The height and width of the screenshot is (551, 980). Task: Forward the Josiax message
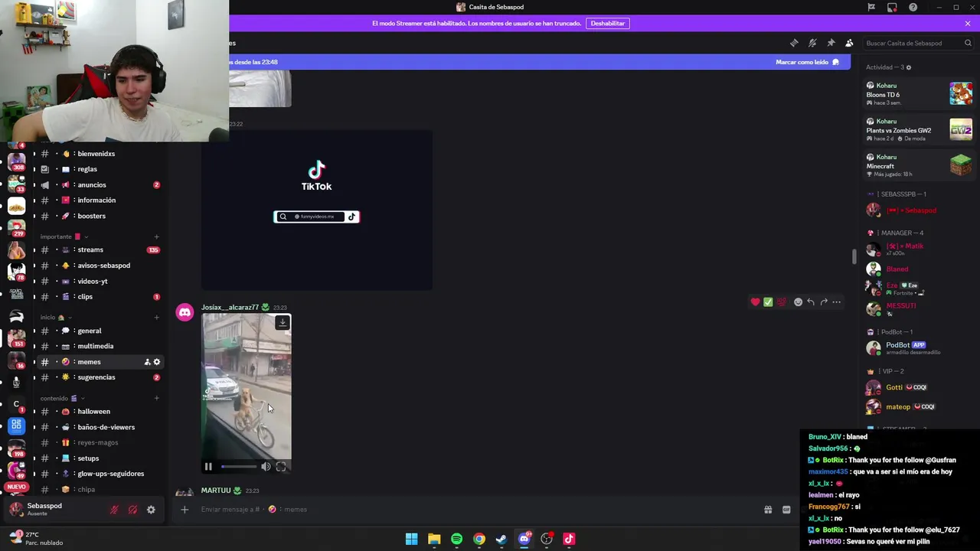824,302
